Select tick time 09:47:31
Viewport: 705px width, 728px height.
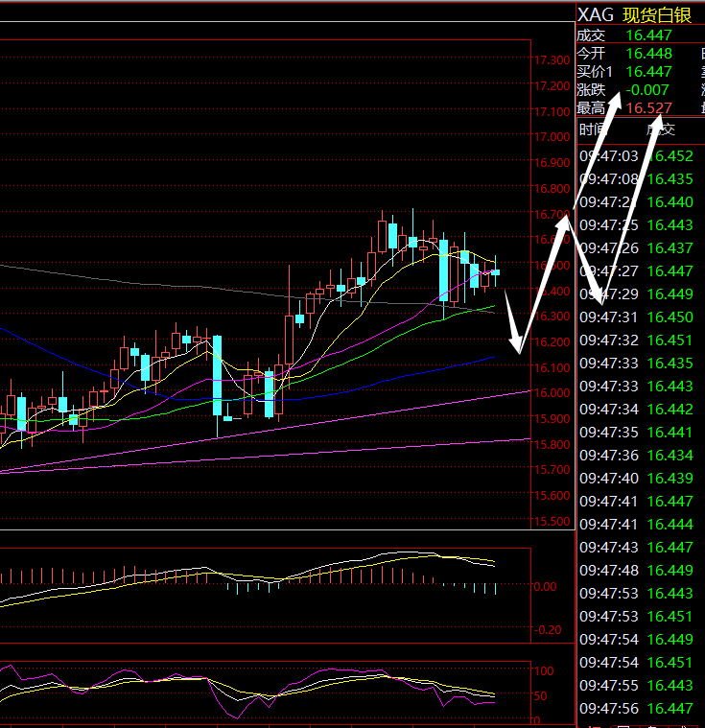609,317
